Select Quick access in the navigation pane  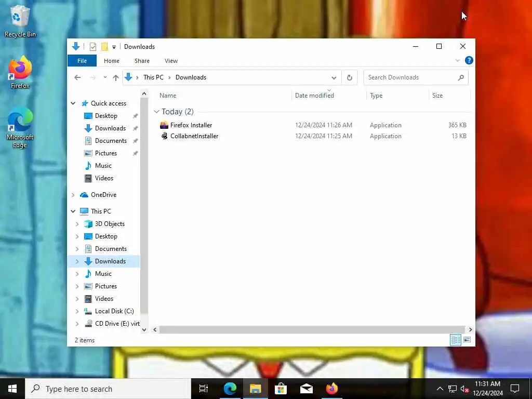(x=108, y=103)
